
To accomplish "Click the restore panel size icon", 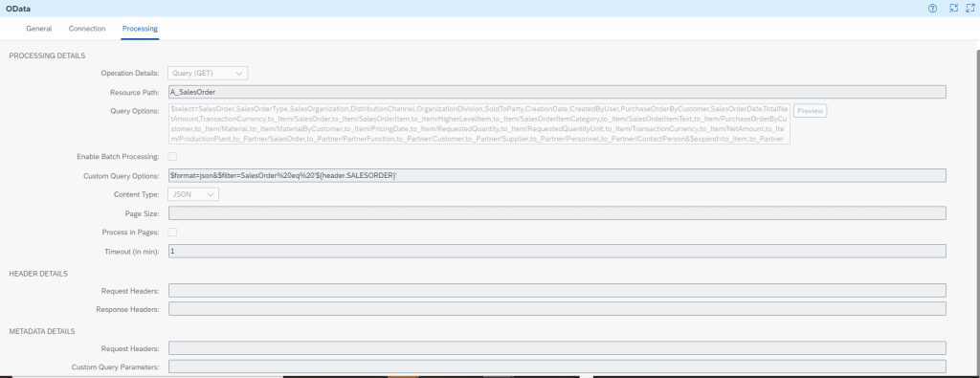I will pyautogui.click(x=953, y=8).
